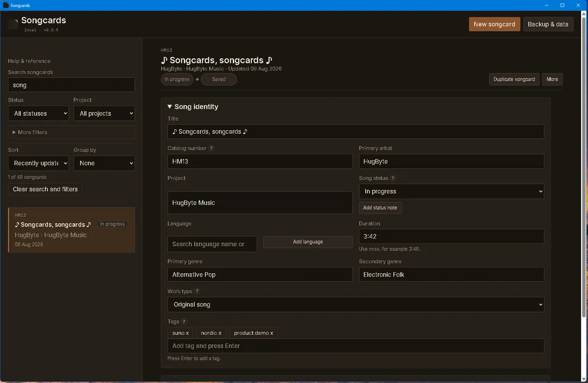Open Work type help question mark
The width and height of the screenshot is (588, 383).
pos(197,291)
